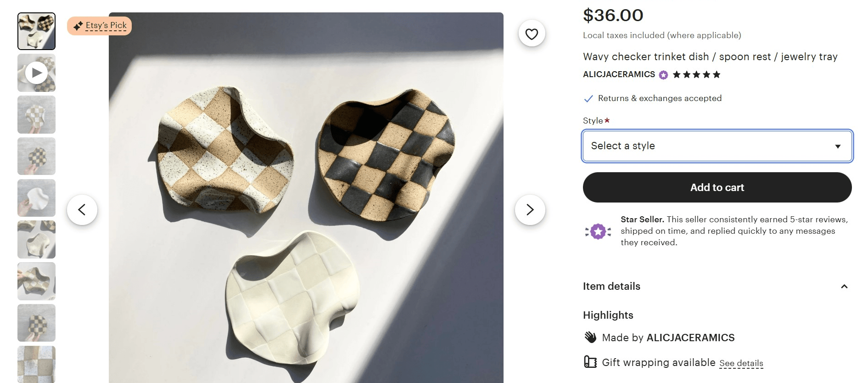868x383 pixels.
Task: Open the Select a style dropdown
Action: 717,146
